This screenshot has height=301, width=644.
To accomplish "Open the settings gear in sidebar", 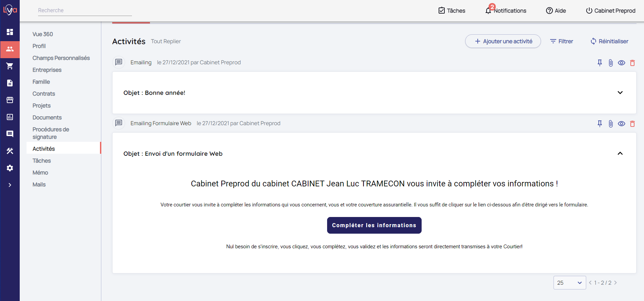I will [10, 168].
